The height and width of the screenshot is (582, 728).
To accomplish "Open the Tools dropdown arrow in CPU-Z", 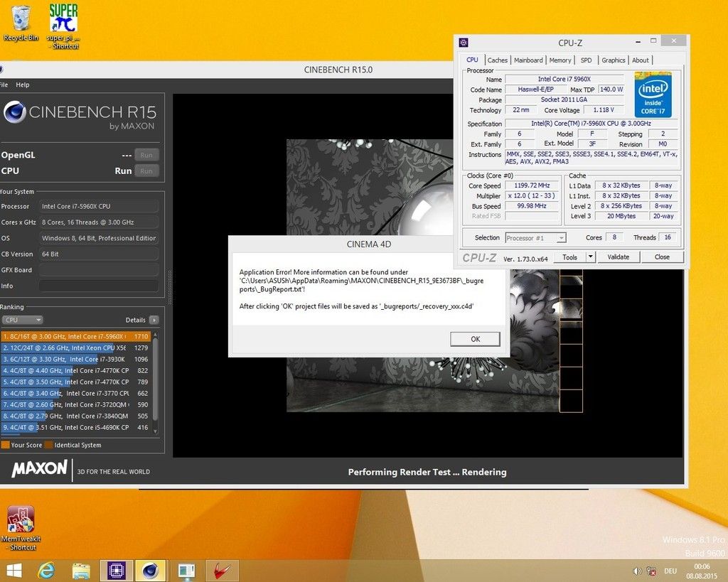I will (x=591, y=257).
